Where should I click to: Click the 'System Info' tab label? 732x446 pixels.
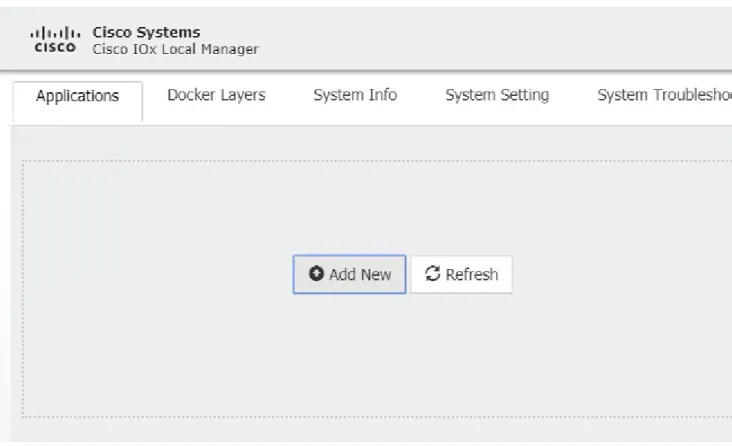pos(355,95)
